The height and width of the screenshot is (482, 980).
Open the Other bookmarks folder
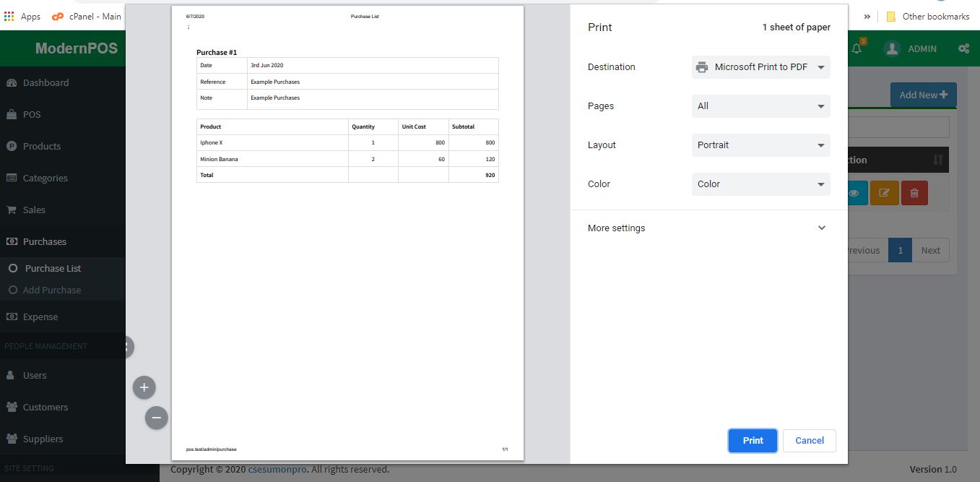pyautogui.click(x=928, y=16)
